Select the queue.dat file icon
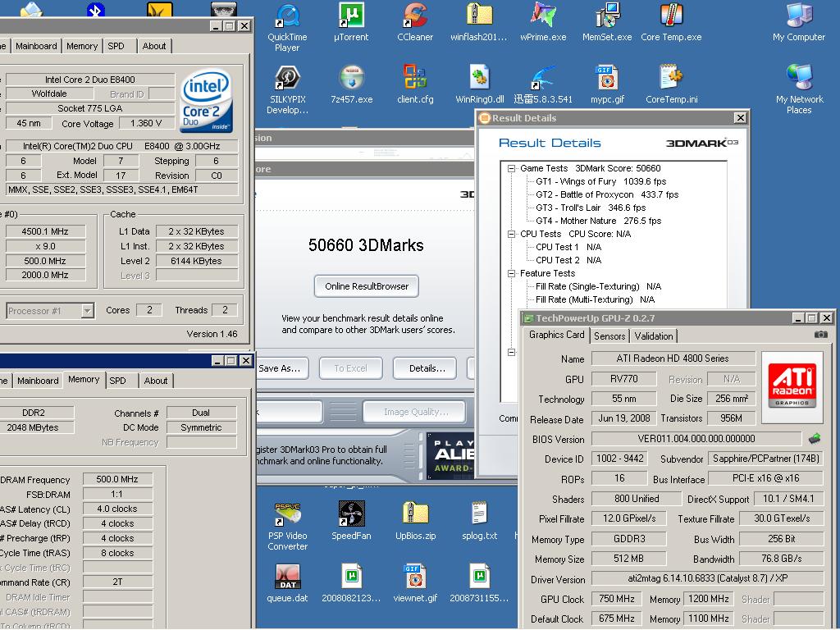The height and width of the screenshot is (630, 840). (287, 577)
